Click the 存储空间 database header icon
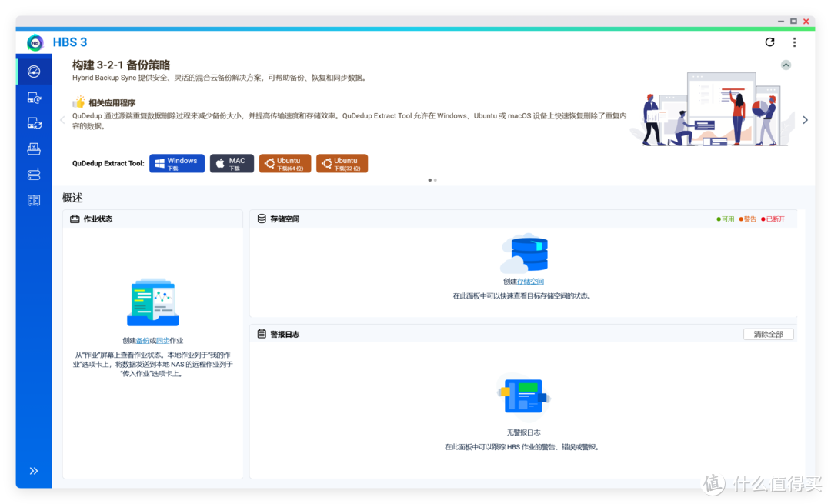 [262, 219]
